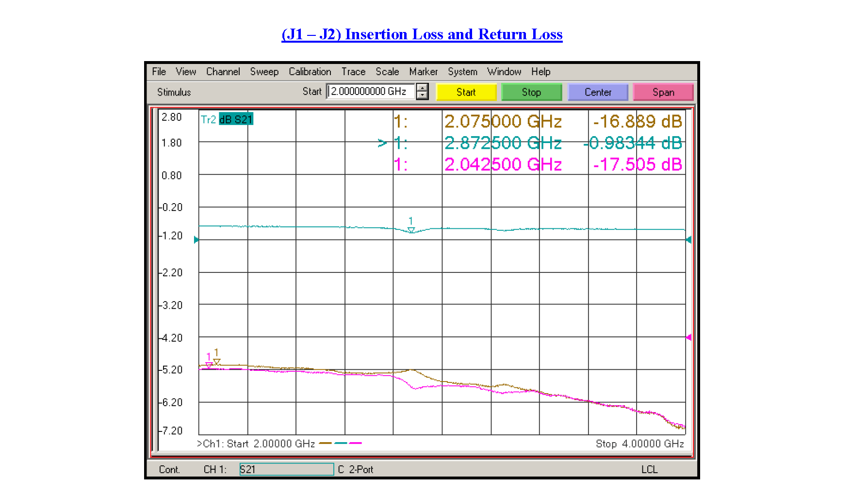Click teal reference arrow on right edge

pyautogui.click(x=688, y=239)
